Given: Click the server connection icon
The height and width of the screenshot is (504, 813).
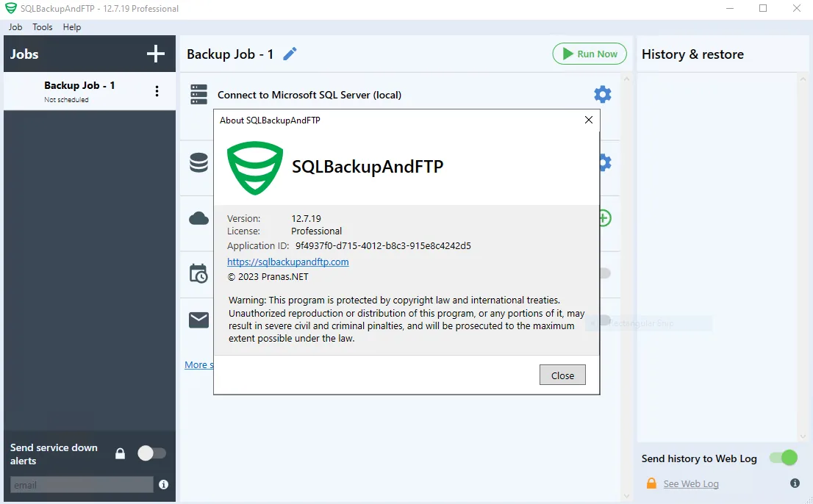Looking at the screenshot, I should [198, 95].
